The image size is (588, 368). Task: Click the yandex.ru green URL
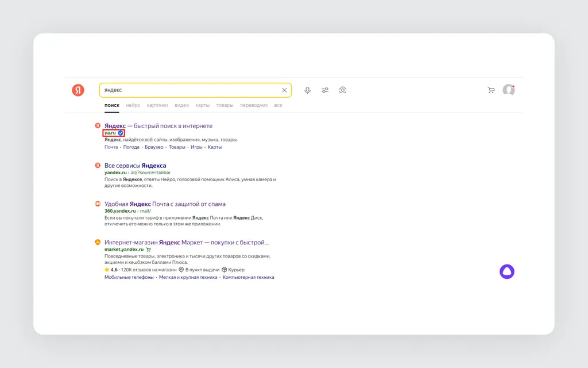click(115, 172)
